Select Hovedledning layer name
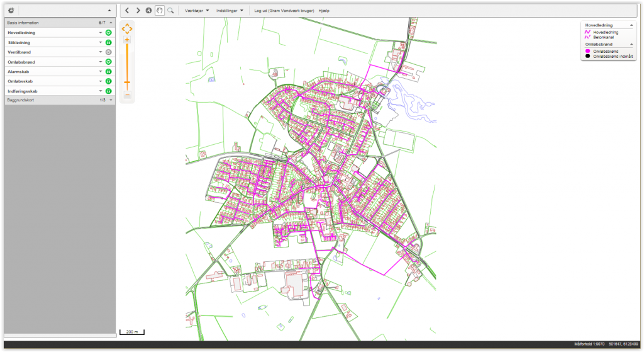This screenshot has width=644, height=352. pos(21,33)
